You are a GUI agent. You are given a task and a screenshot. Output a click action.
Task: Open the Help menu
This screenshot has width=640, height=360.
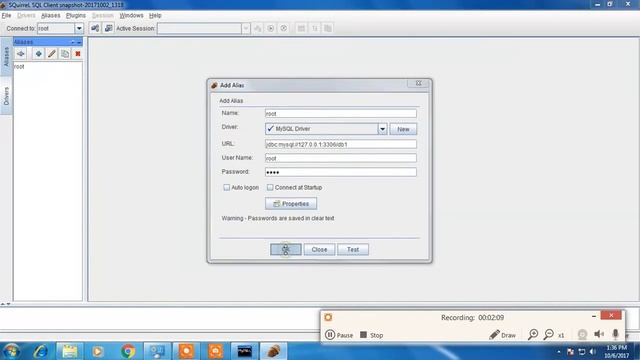click(x=155, y=16)
